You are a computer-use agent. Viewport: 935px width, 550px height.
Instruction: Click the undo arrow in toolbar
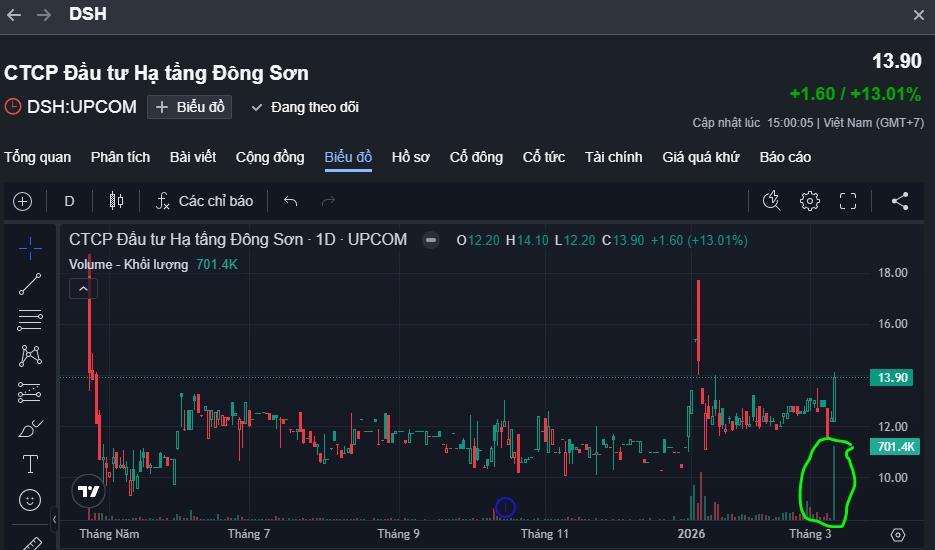pyautogui.click(x=291, y=201)
